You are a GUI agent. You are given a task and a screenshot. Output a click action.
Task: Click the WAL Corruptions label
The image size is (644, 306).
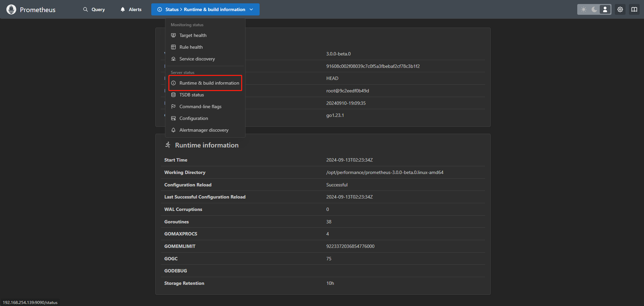tap(183, 209)
